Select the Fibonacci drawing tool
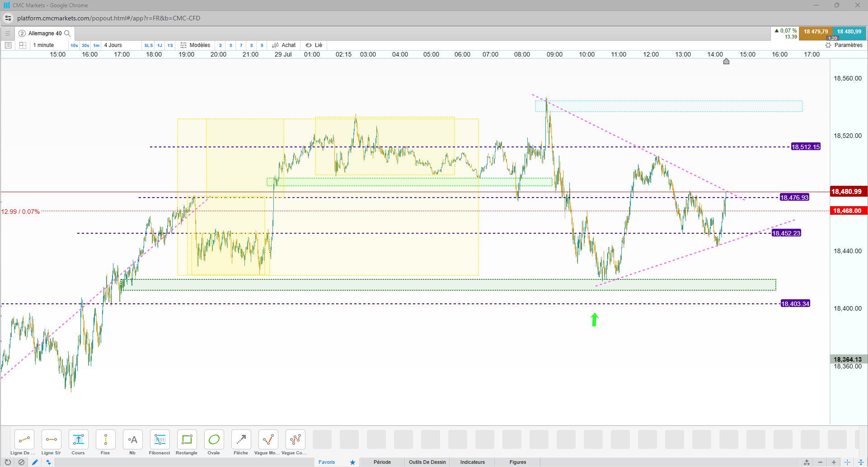The image size is (868, 467). point(160,443)
